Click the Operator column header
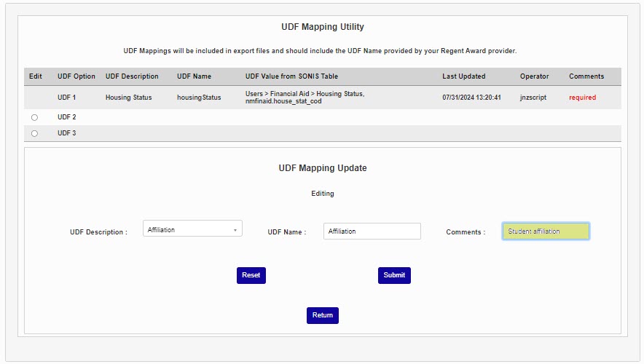 (534, 76)
